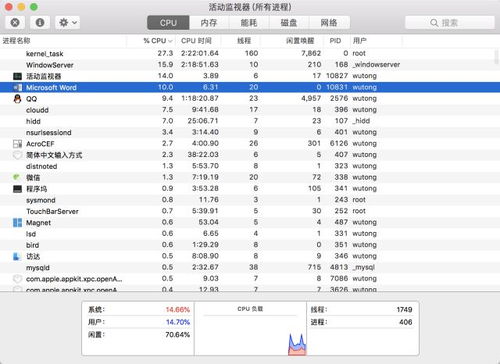500x364 pixels.
Task: Click the Magnet app icon
Action: click(x=17, y=222)
